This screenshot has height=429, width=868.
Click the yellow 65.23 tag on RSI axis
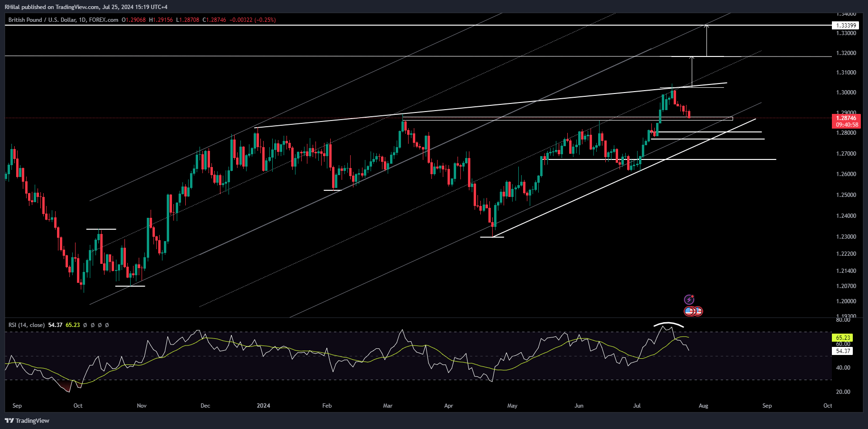tap(842, 338)
